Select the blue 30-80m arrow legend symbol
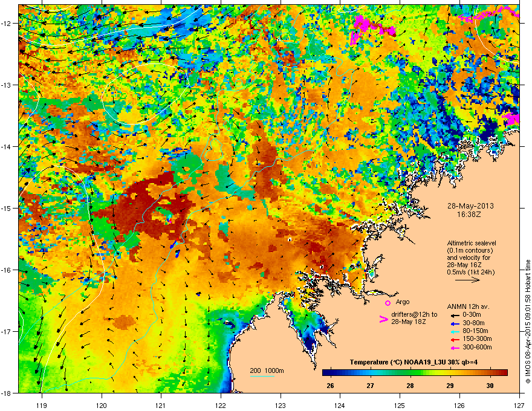The image size is (532, 411). coord(455,323)
